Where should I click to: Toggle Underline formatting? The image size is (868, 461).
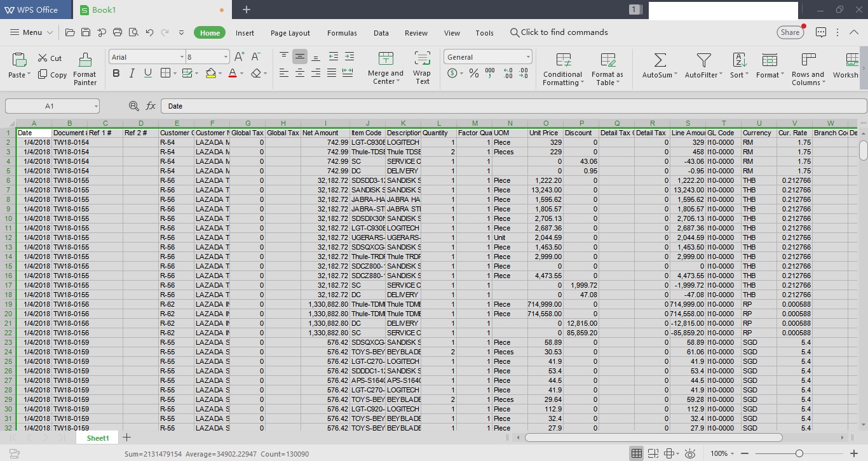[x=147, y=74]
